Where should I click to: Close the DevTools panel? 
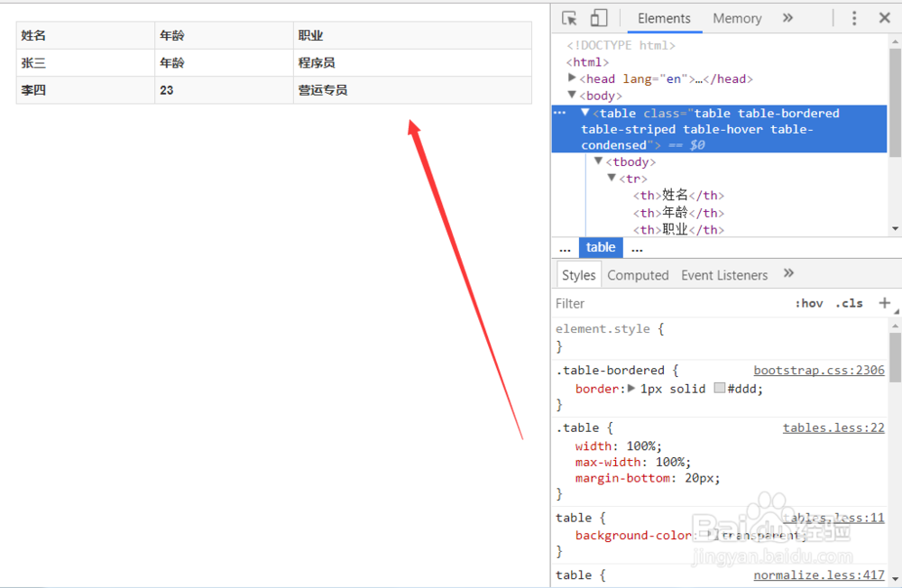click(x=885, y=18)
